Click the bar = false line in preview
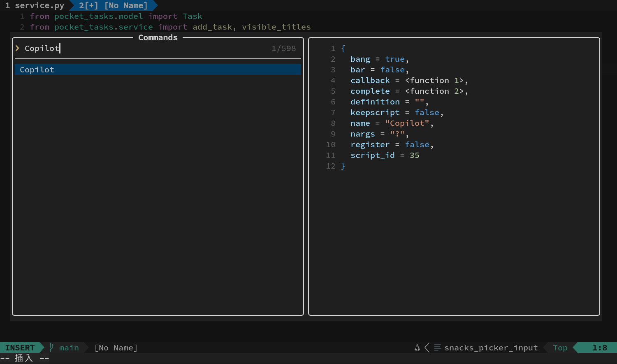This screenshot has width=617, height=364. tap(380, 70)
